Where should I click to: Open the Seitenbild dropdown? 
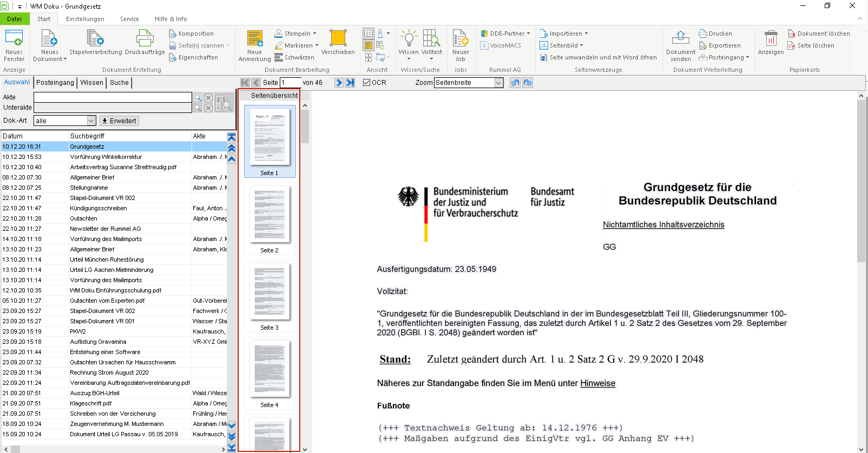click(x=562, y=45)
